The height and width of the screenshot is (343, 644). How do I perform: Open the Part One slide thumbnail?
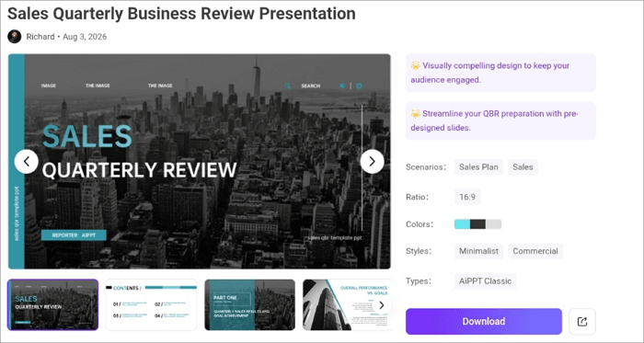pyautogui.click(x=249, y=305)
